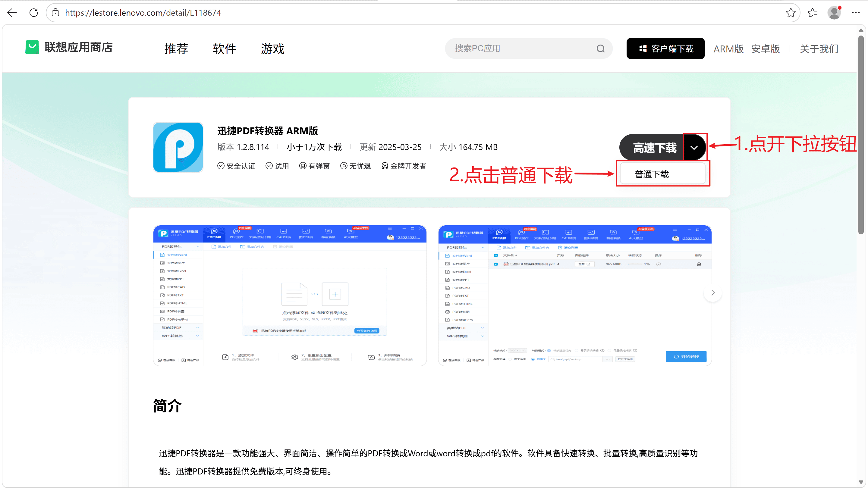This screenshot has width=868, height=488.
Task: Open the 关于我们 page
Action: click(x=819, y=49)
